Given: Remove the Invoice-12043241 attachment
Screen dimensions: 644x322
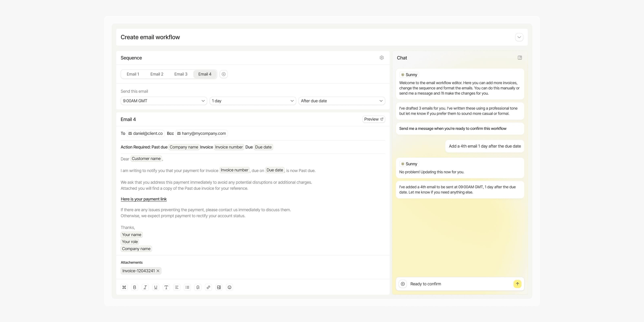Looking at the screenshot, I should [158, 271].
